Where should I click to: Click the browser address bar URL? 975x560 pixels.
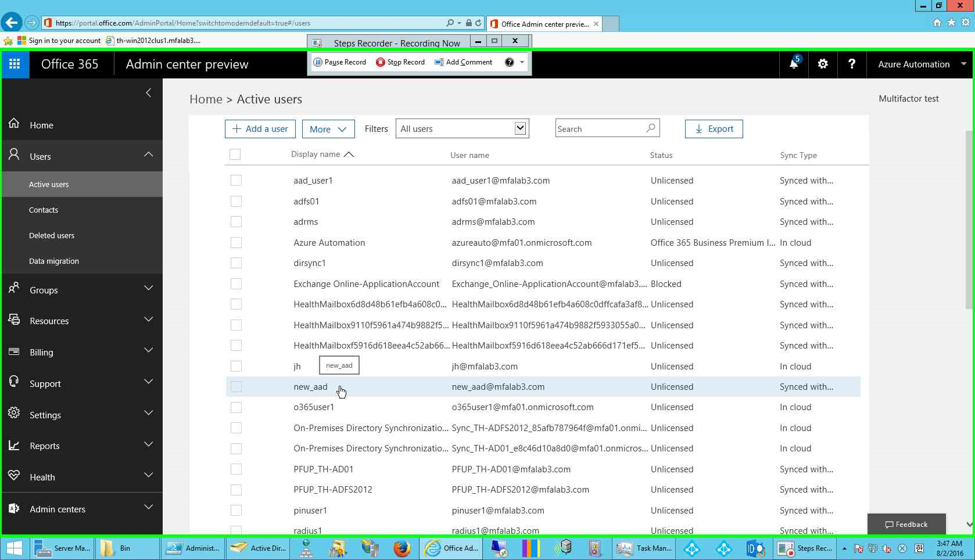click(183, 23)
